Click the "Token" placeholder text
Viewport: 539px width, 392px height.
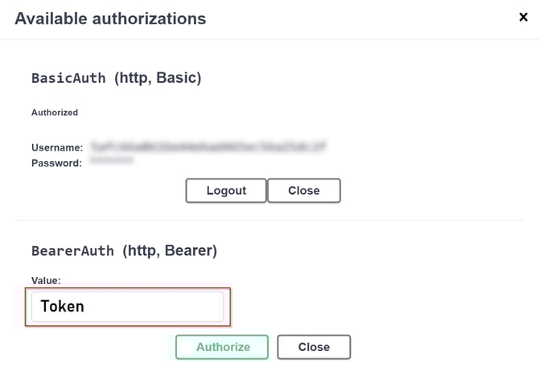pyautogui.click(x=63, y=307)
